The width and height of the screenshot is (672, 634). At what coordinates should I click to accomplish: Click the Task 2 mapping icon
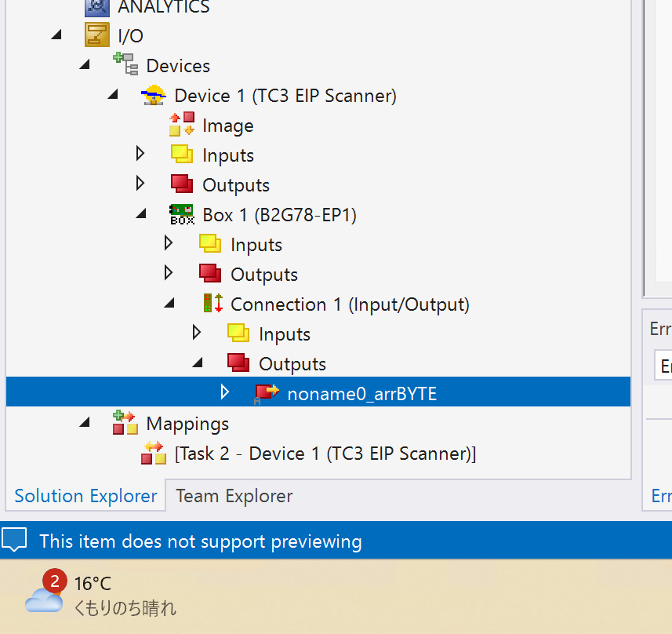click(x=154, y=454)
